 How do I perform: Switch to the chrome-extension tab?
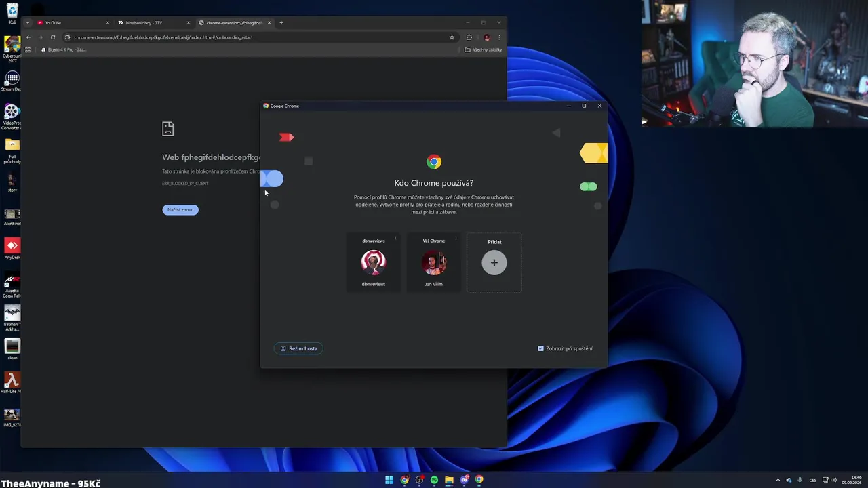pyautogui.click(x=235, y=22)
